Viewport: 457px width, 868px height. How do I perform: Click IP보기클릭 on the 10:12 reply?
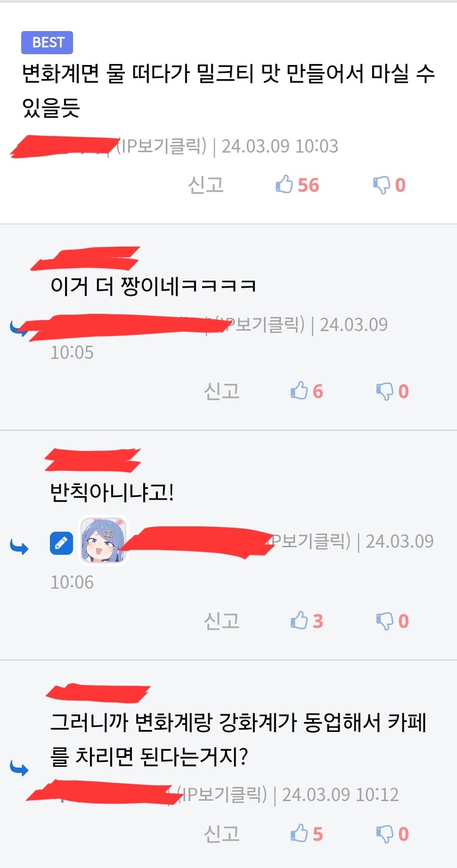pos(222,794)
